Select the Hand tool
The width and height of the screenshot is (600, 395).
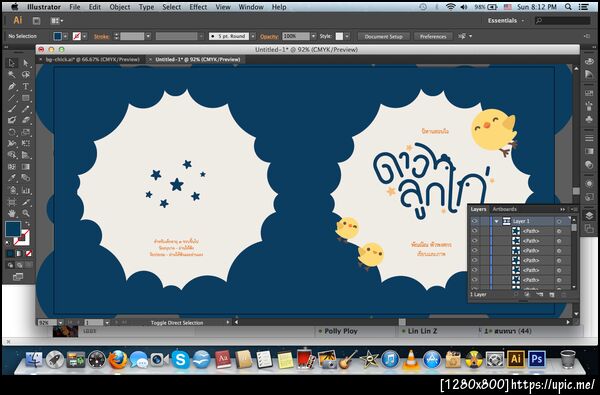pyautogui.click(x=12, y=213)
